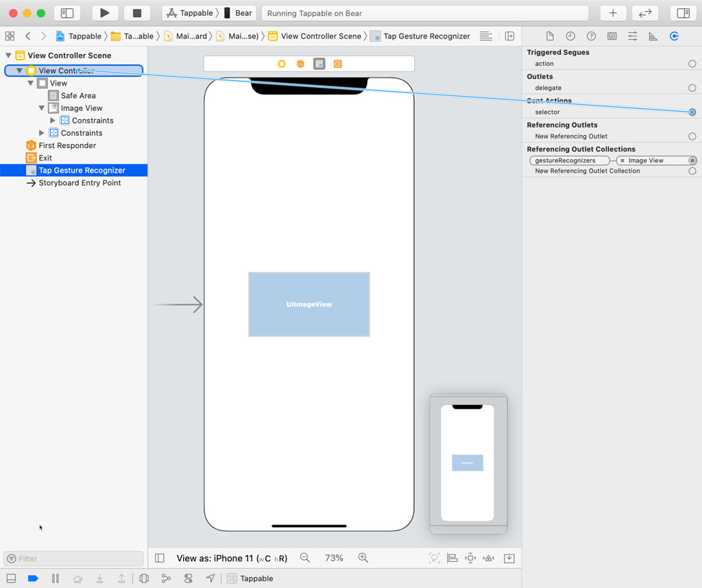Run the app with the Play button
This screenshot has width=702, height=588.
105,13
